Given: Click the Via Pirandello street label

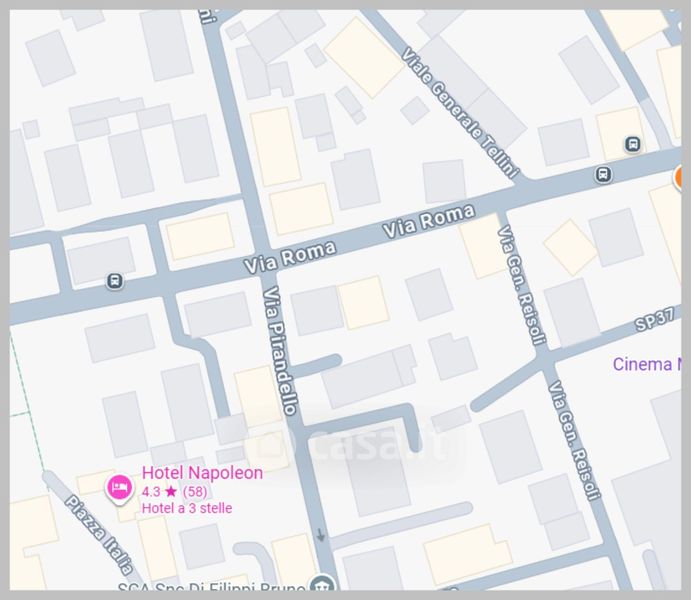Looking at the screenshot, I should [x=281, y=350].
